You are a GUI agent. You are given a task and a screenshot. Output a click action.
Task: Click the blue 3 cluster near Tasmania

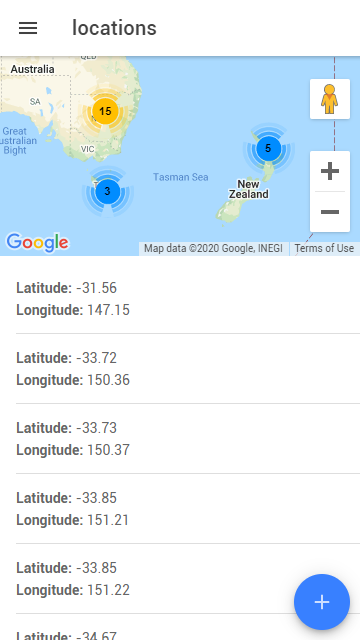tap(108, 191)
